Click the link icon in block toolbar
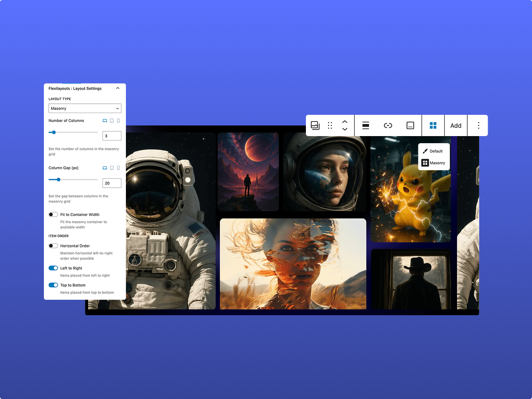Screen dimensions: 532x399 click(388, 125)
